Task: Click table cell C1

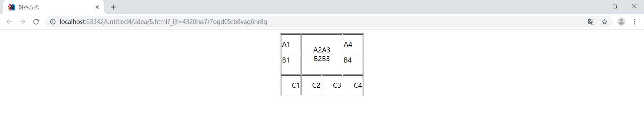Action: coord(291,85)
